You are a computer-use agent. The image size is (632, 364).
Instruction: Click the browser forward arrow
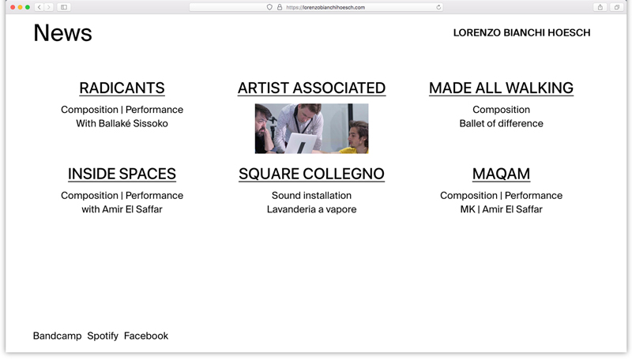49,7
